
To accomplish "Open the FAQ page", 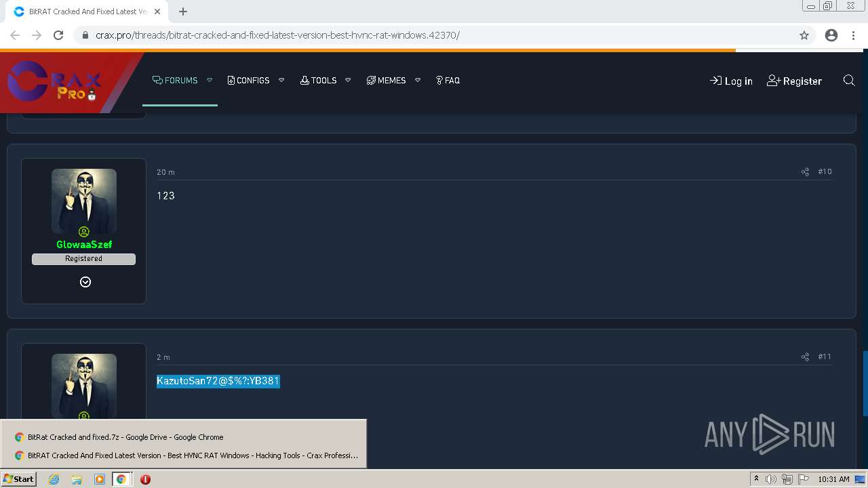I will [x=448, y=80].
